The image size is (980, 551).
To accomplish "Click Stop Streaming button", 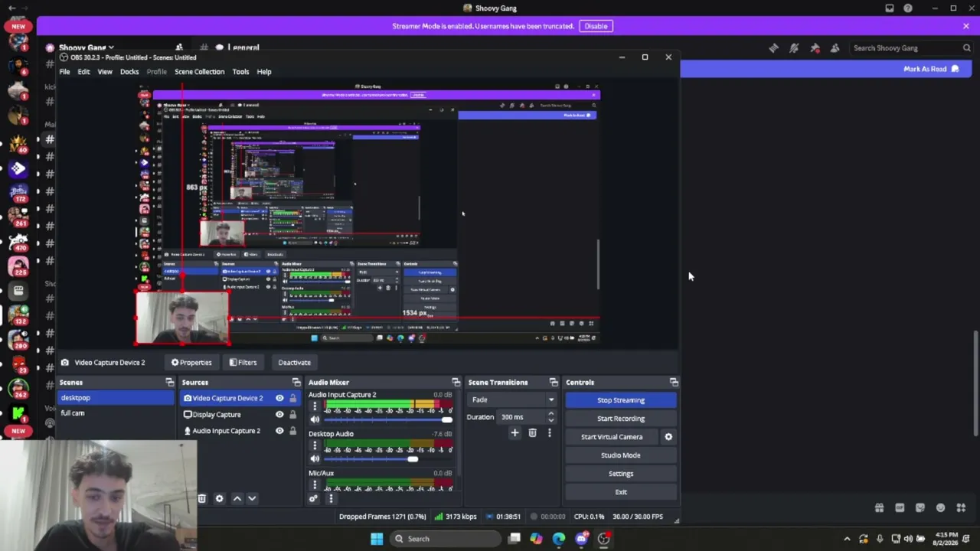I will [621, 400].
